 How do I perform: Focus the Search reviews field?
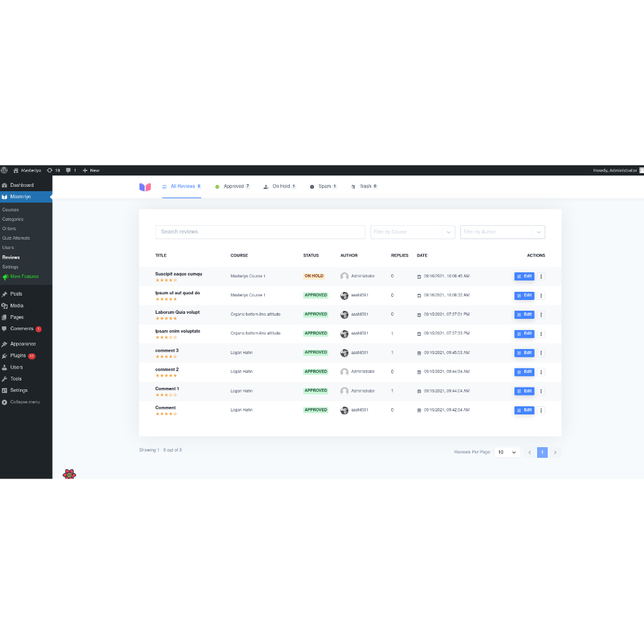coord(260,232)
